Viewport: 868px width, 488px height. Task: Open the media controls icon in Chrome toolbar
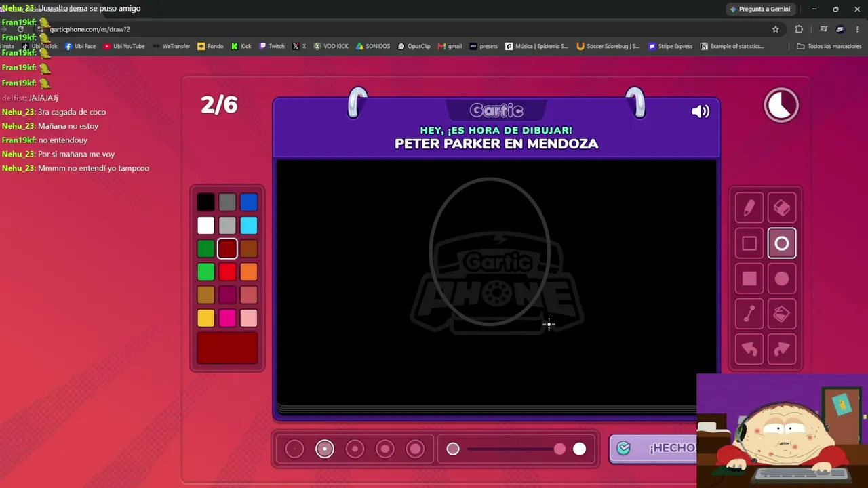[823, 29]
